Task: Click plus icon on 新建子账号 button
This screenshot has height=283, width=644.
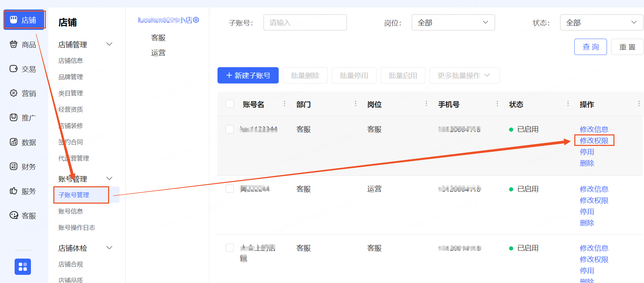Action: (x=229, y=75)
